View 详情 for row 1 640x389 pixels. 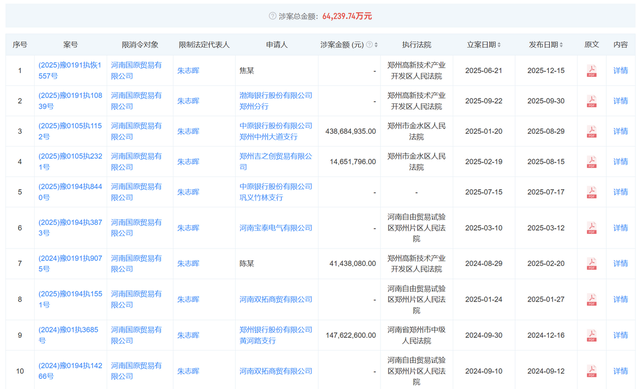coord(620,71)
